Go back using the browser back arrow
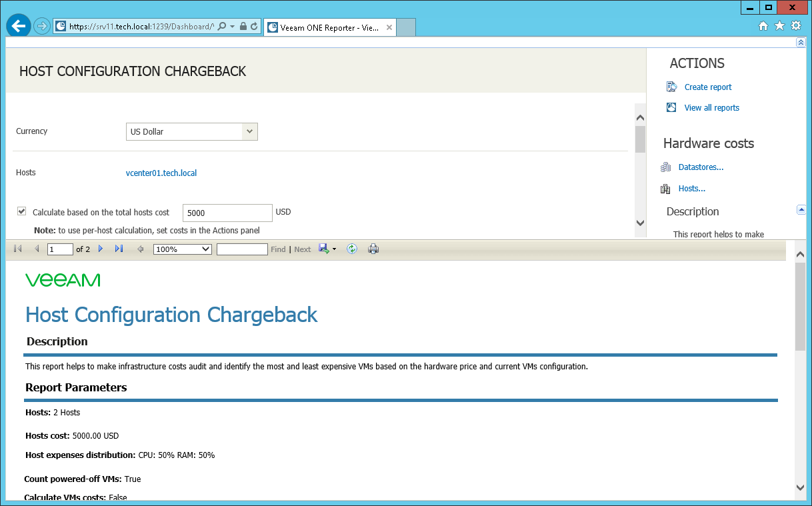This screenshot has height=506, width=812. [19, 26]
